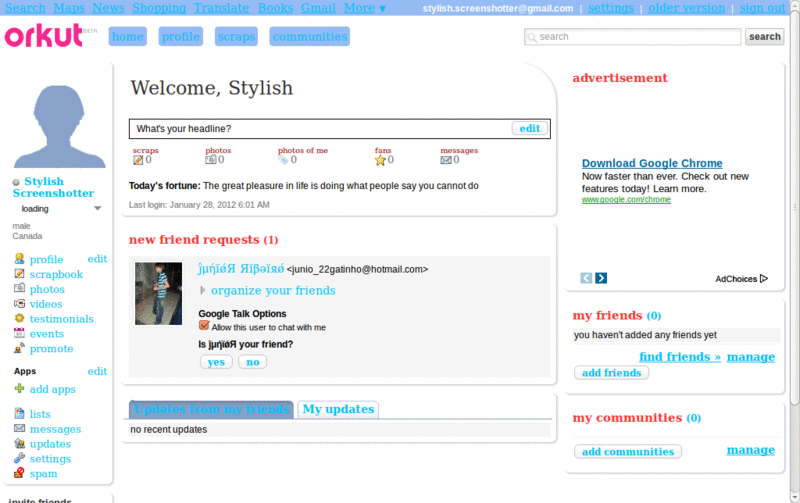Click the photos camera icon in the sidebar
The image size is (800, 503).
pyautogui.click(x=19, y=288)
